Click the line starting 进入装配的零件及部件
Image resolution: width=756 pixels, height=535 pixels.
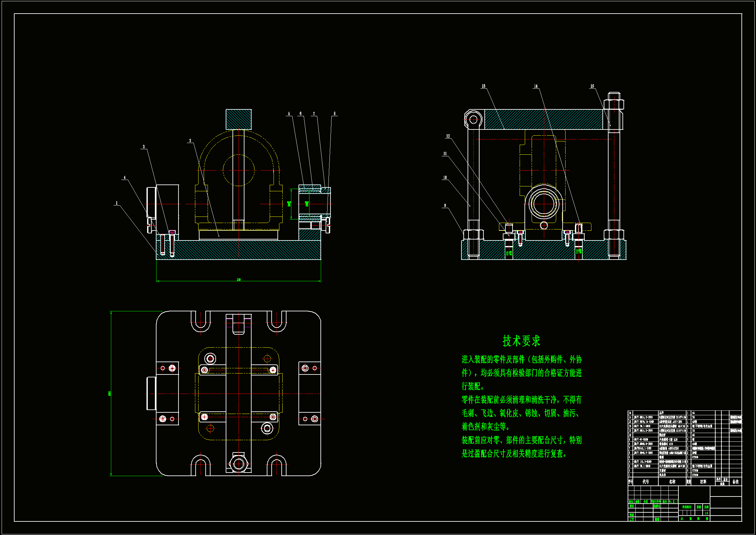pos(522,359)
